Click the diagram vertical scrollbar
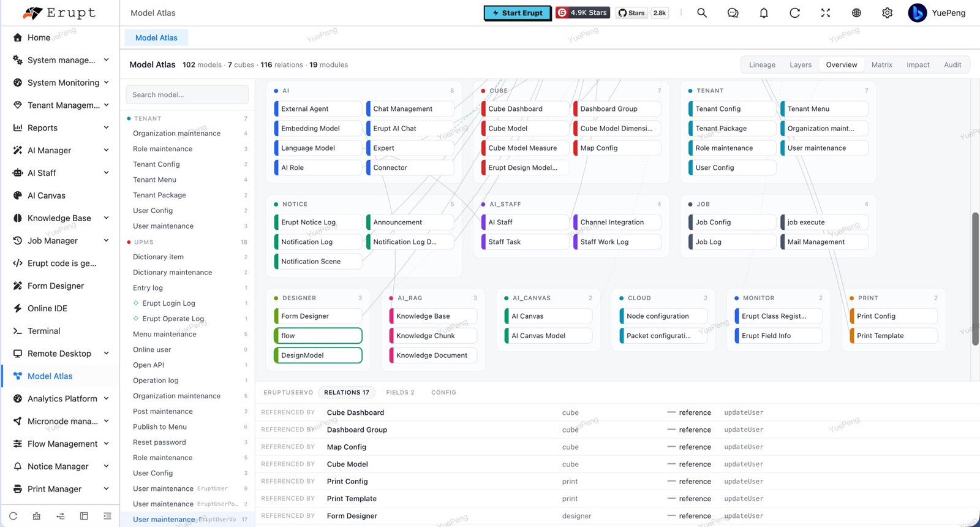 point(975,279)
